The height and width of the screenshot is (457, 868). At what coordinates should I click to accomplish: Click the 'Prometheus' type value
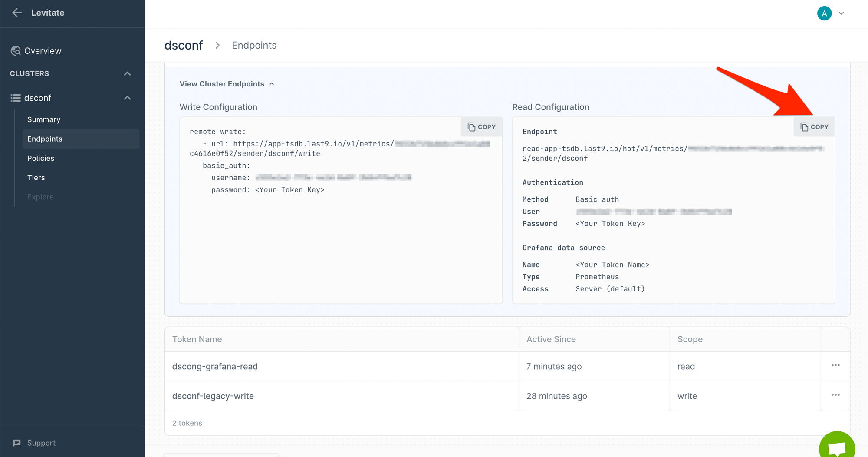pos(597,277)
